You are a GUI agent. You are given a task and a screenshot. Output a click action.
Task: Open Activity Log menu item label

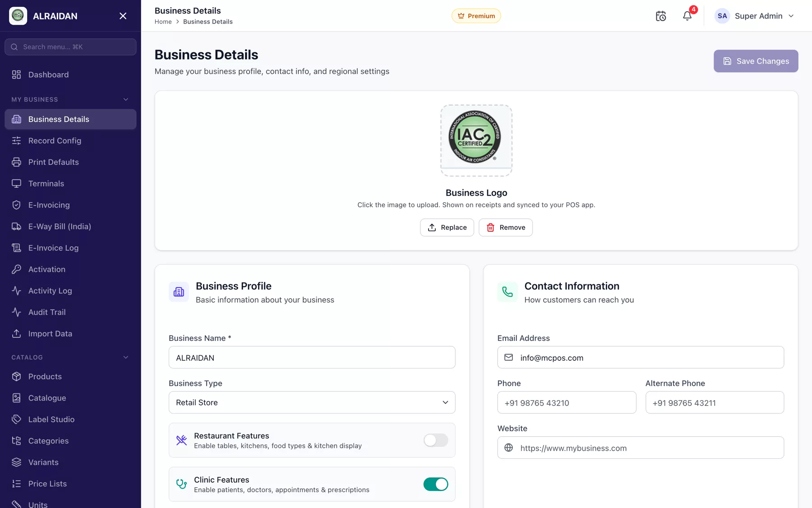pyautogui.click(x=50, y=291)
